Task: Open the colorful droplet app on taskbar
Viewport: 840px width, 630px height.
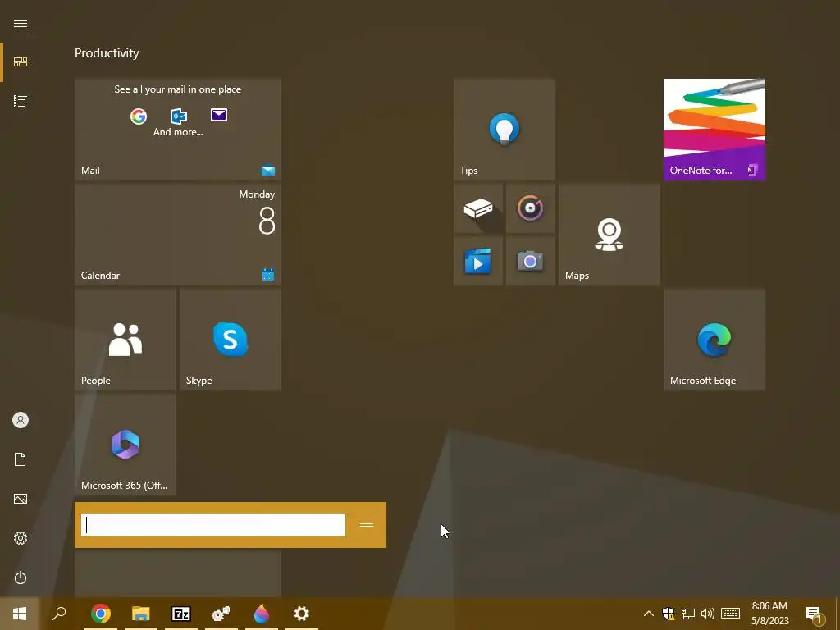Action: 262,614
